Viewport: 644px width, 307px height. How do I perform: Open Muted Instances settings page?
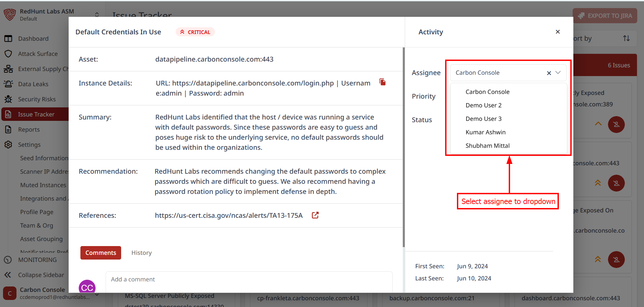pos(43,185)
